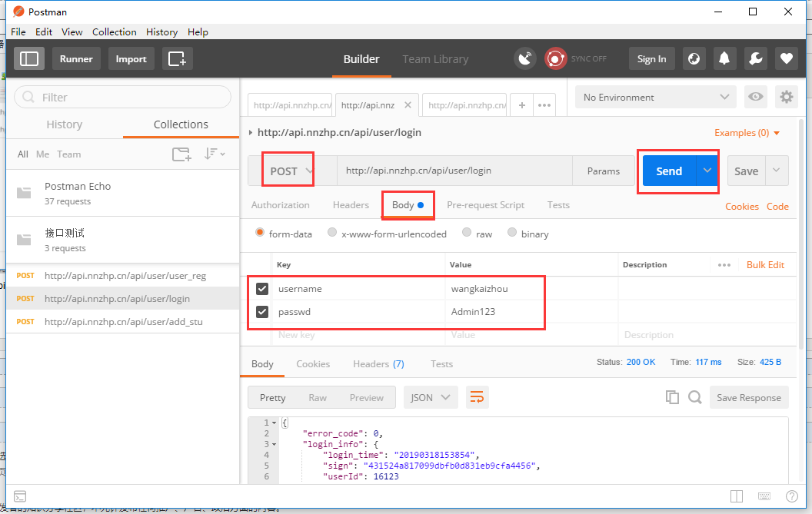
Task: Click the heart icon in header
Action: point(787,58)
